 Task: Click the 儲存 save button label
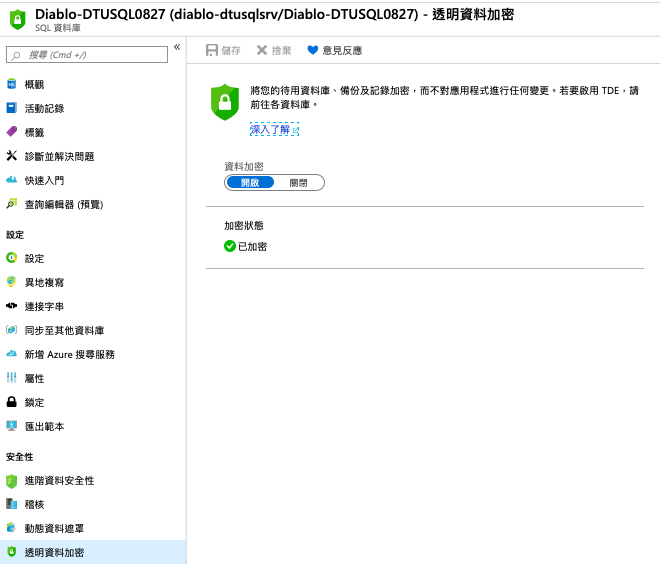pos(231,51)
